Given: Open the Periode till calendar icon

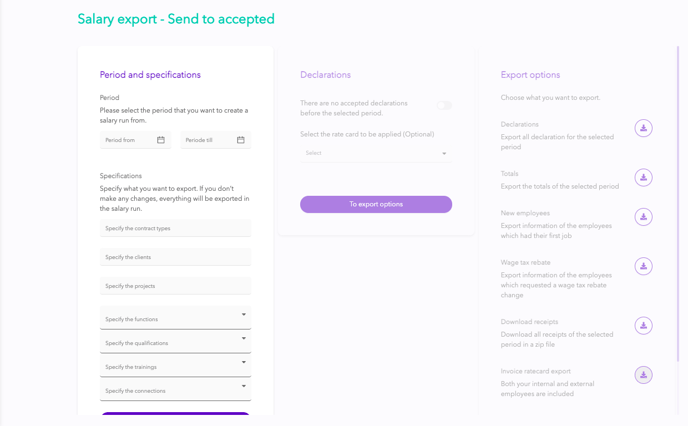Looking at the screenshot, I should point(240,140).
